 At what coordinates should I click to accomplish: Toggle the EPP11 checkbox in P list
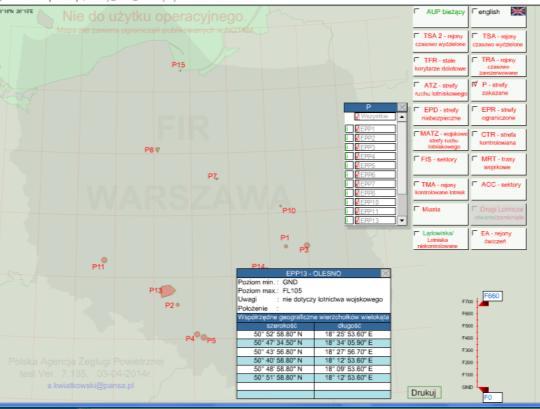click(357, 211)
